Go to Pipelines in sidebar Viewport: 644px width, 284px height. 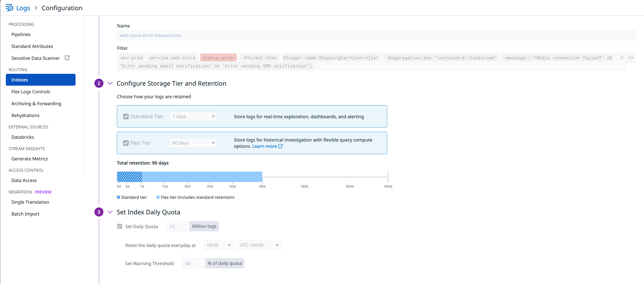(21, 34)
